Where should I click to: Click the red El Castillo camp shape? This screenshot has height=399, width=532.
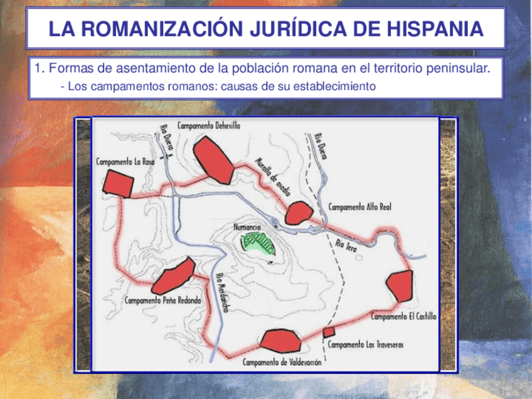tap(400, 285)
